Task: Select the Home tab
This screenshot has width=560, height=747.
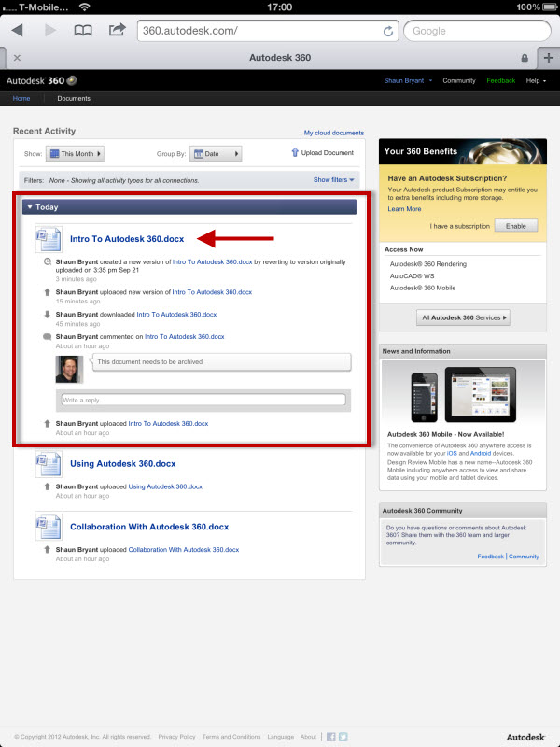Action: pos(21,98)
